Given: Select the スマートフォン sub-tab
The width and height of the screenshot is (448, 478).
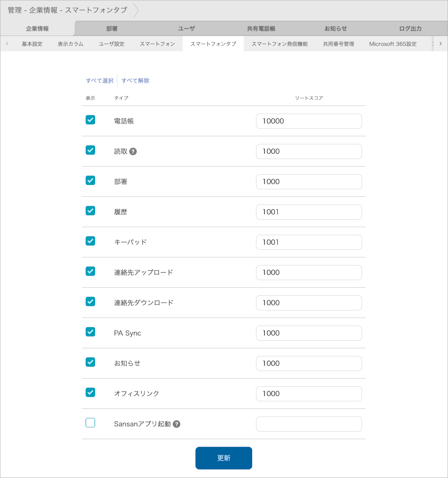Looking at the screenshot, I should [x=157, y=44].
